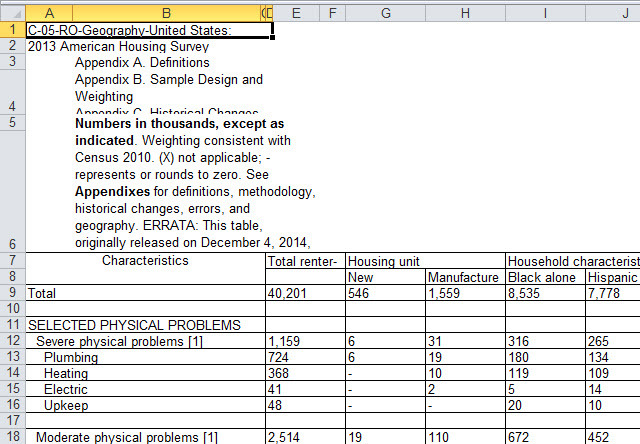640x444 pixels.
Task: Select row 9 header
Action: coord(13,293)
